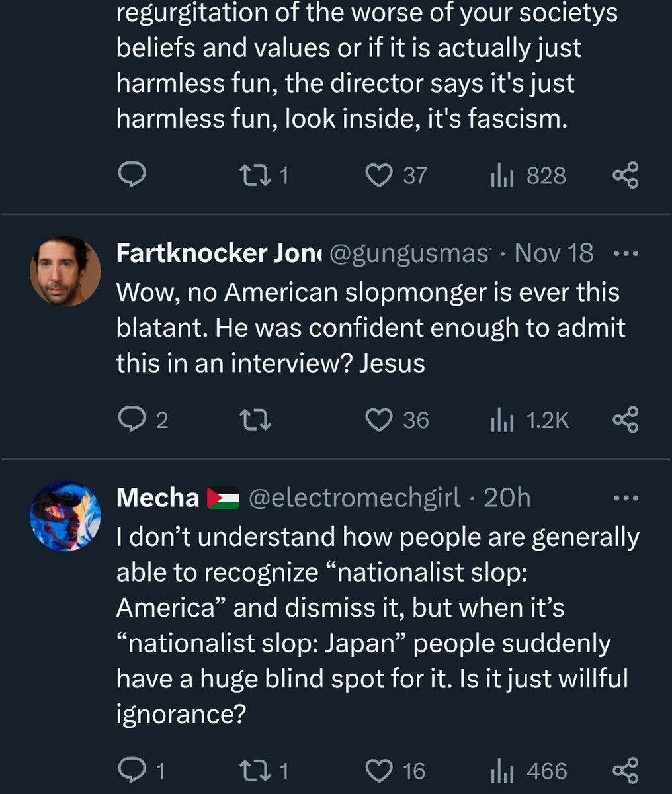Viewport: 672px width, 794px height.
Task: Like Mecha's tweet with 16 likes
Action: coord(396,771)
